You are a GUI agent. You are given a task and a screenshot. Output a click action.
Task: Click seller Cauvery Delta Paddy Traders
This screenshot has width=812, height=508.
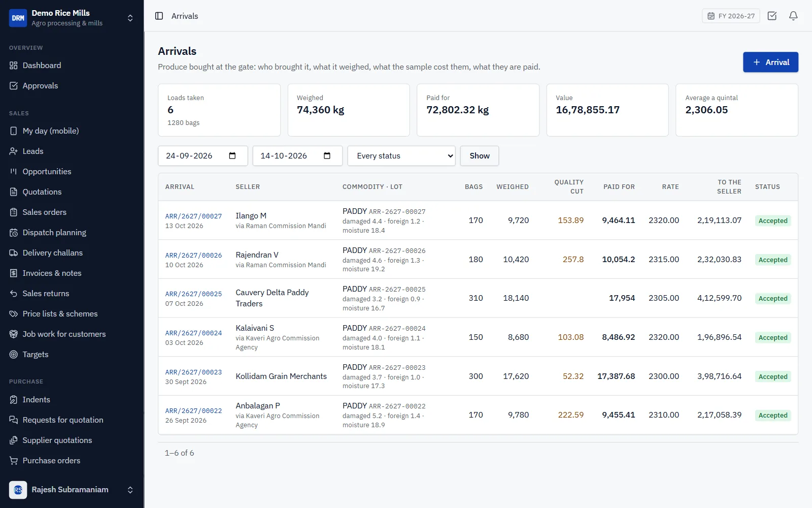pyautogui.click(x=272, y=298)
